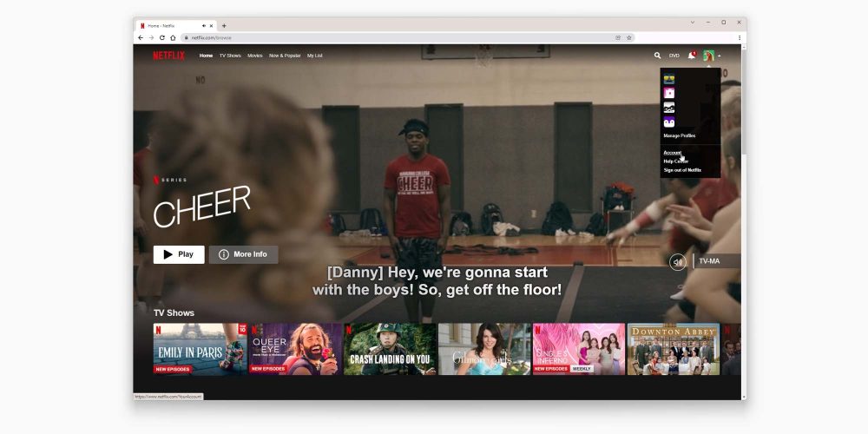This screenshot has width=868, height=434.
Task: Go to the browser home button
Action: [173, 37]
